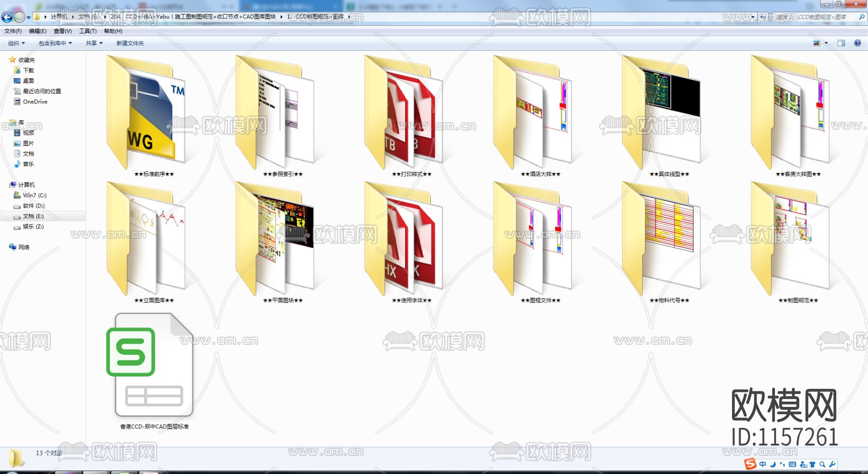This screenshot has height=474, width=868.
Task: Click the Forward navigation arrow
Action: point(19,17)
